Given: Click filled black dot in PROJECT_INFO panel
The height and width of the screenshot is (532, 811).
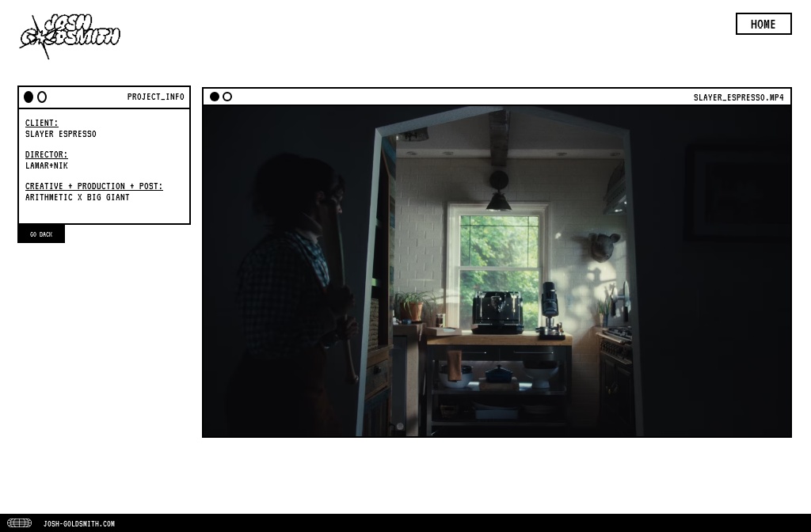Looking at the screenshot, I should (29, 97).
